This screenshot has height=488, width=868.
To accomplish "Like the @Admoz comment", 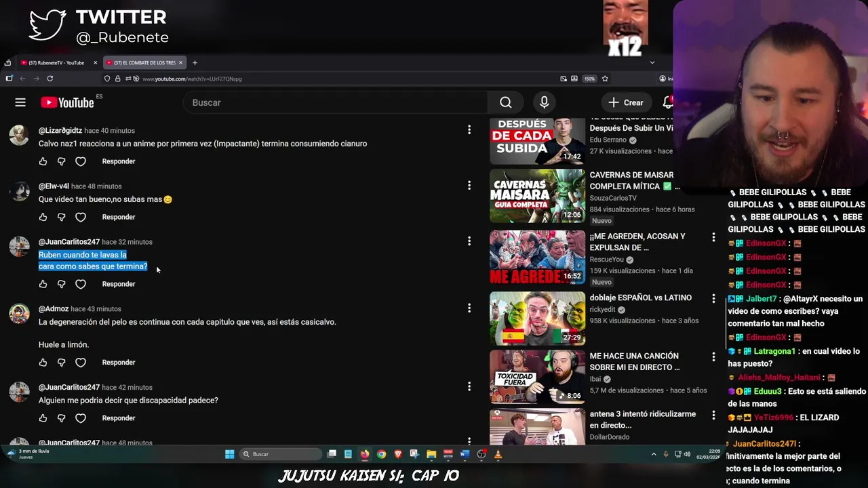I will [x=43, y=363].
